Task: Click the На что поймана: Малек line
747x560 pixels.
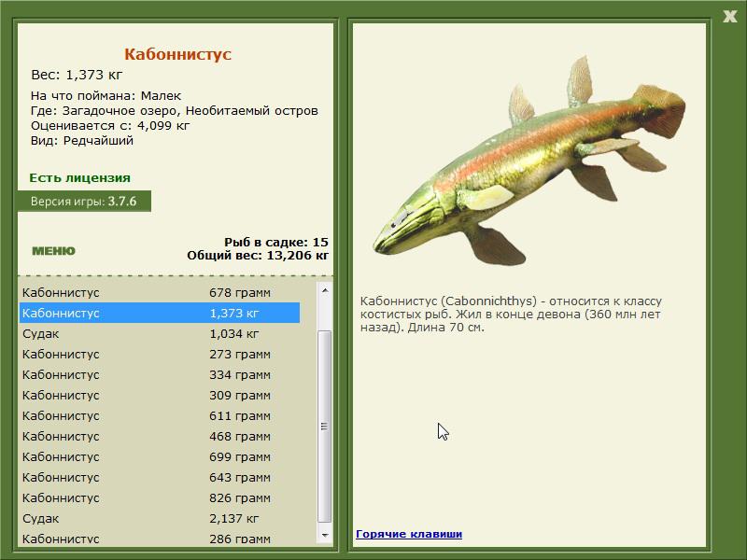Action: click(x=106, y=96)
